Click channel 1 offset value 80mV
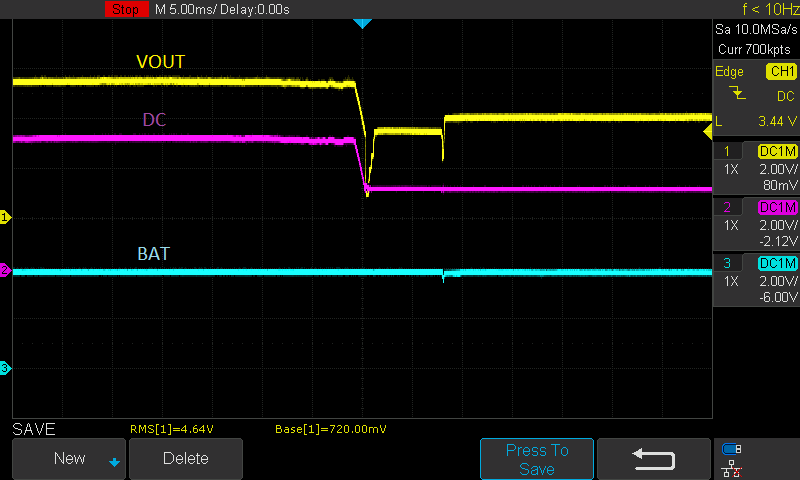Screen dimensions: 800x480 [x=780, y=185]
